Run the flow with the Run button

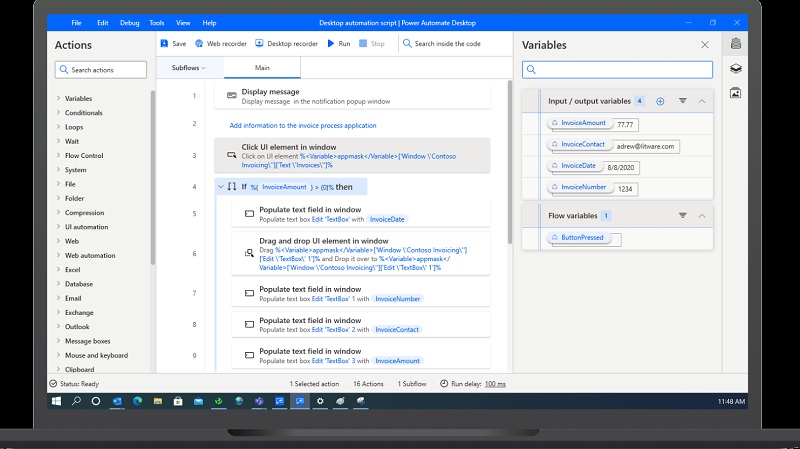click(339, 44)
